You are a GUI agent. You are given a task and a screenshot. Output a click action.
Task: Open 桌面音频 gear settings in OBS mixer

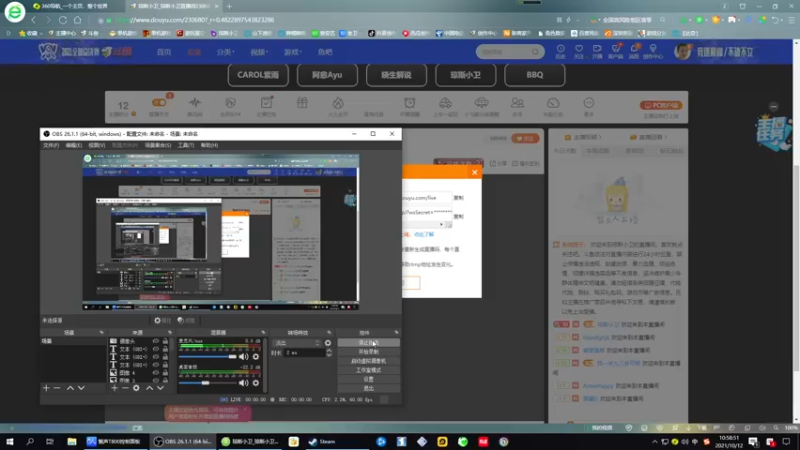[256, 383]
